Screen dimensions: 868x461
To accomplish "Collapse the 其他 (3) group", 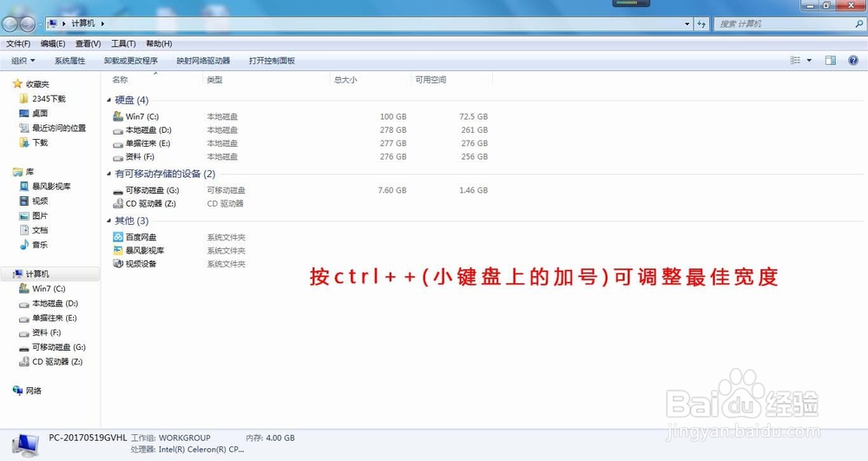I will pos(108,221).
